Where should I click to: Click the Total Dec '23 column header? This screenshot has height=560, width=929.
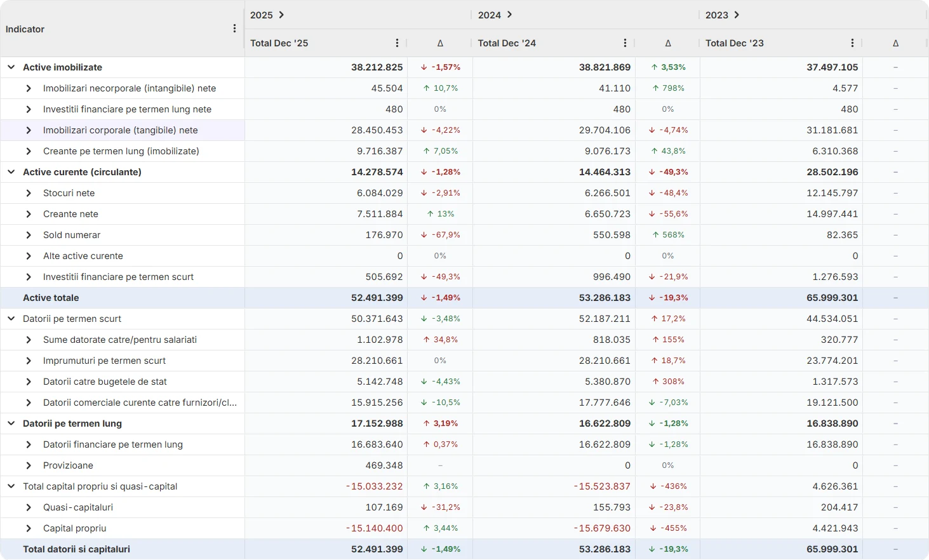pyautogui.click(x=735, y=43)
